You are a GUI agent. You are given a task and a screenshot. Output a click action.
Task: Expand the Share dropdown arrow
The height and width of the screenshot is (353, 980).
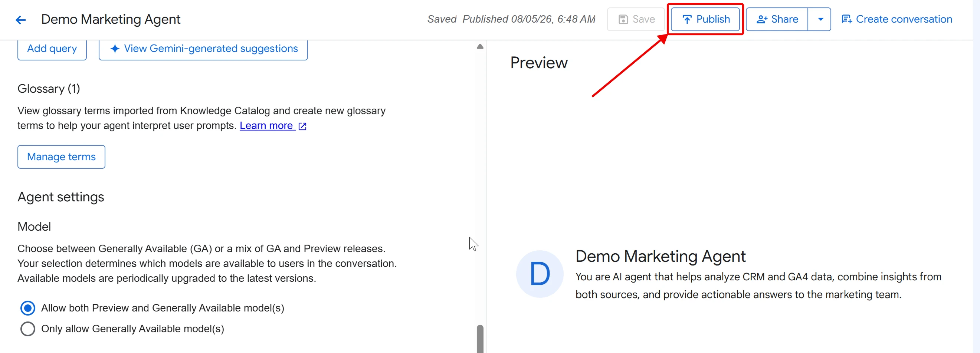pos(820,19)
